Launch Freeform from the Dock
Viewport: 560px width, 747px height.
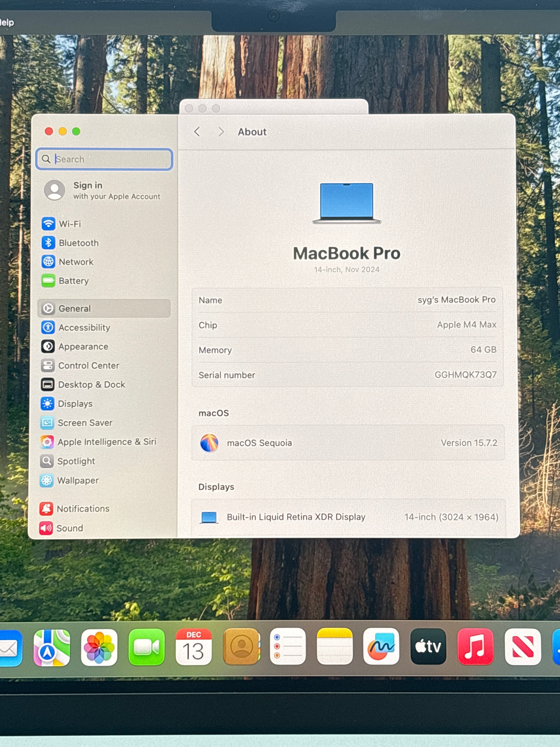(x=381, y=646)
